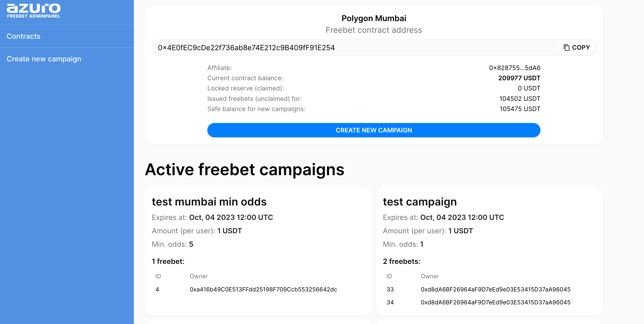Screen dimensions: 644x324
Task: Click the copy clipboard icon
Action: pyautogui.click(x=566, y=47)
